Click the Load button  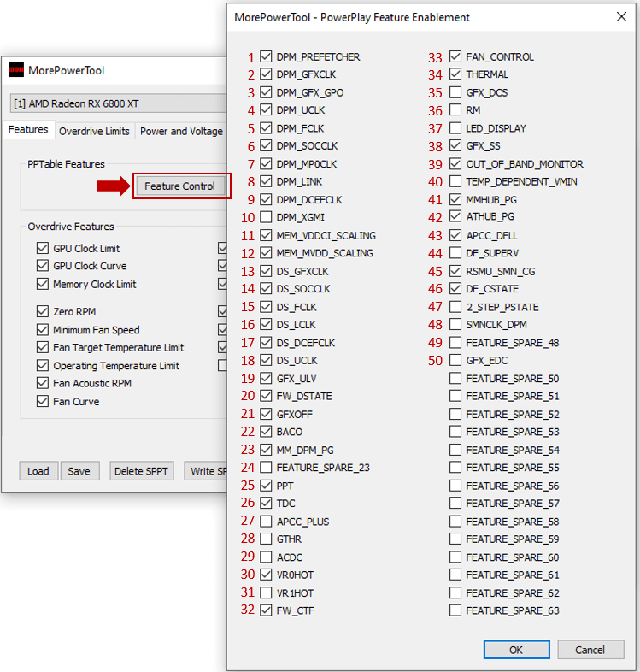(x=38, y=471)
